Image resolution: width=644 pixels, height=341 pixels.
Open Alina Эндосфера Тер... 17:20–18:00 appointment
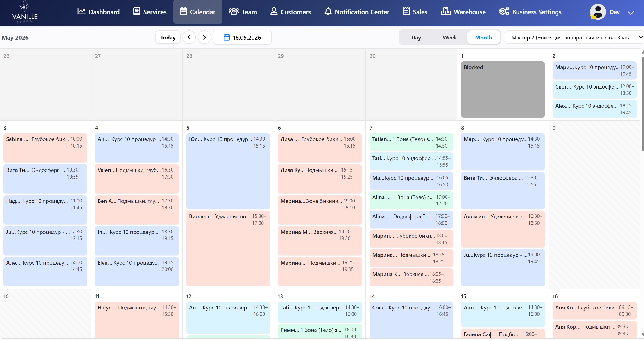(411, 220)
